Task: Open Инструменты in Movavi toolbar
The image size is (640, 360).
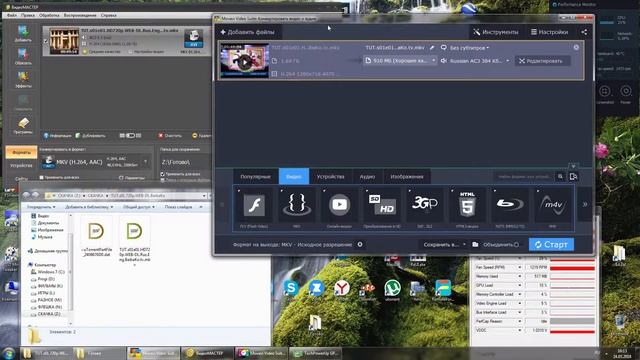Action: [496, 32]
